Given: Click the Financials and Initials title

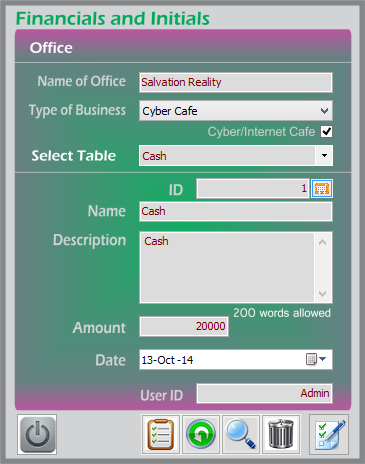Looking at the screenshot, I should point(113,19).
